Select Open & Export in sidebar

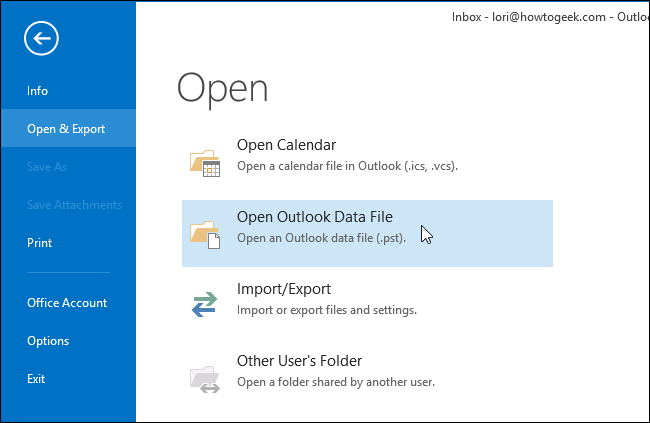click(x=66, y=129)
